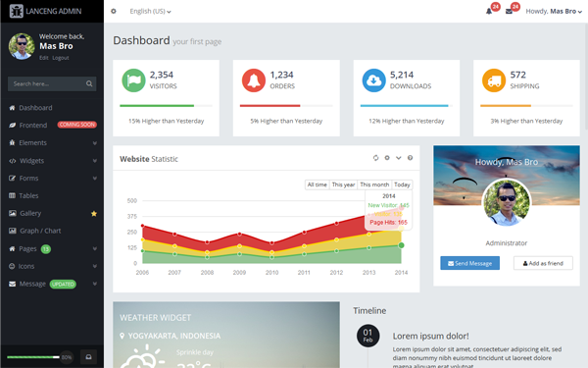The height and width of the screenshot is (368, 588).
Task: Expand the Message submenu
Action: pos(95,284)
